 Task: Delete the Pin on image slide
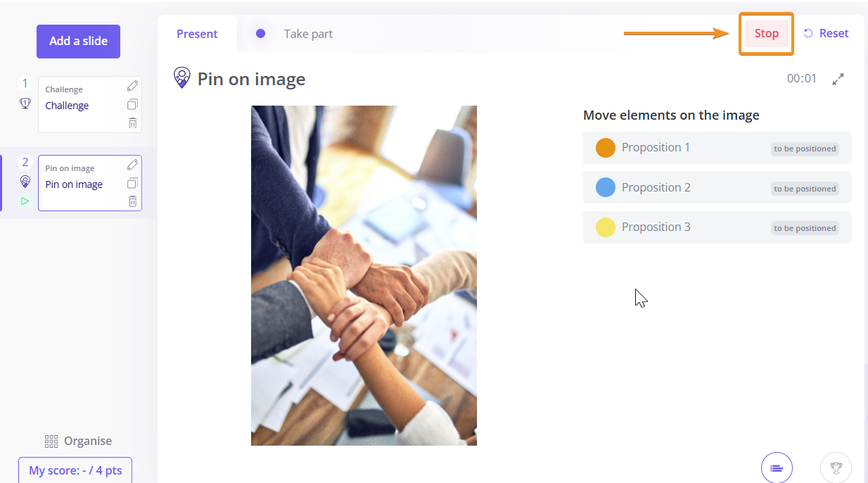pos(132,202)
